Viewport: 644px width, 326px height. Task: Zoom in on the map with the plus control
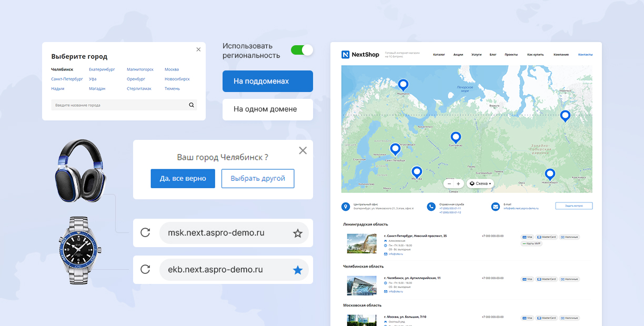459,183
